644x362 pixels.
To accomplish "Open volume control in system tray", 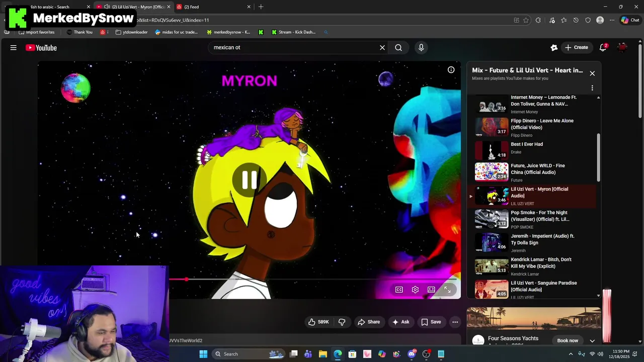I will click(x=600, y=354).
